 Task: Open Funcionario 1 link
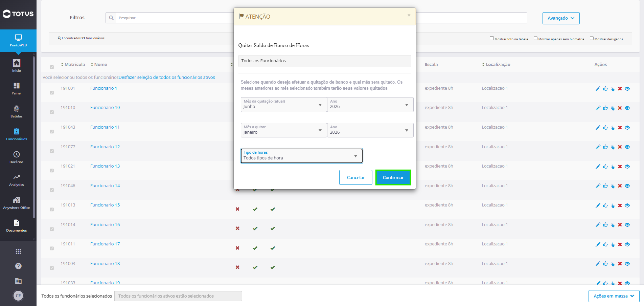pos(103,88)
